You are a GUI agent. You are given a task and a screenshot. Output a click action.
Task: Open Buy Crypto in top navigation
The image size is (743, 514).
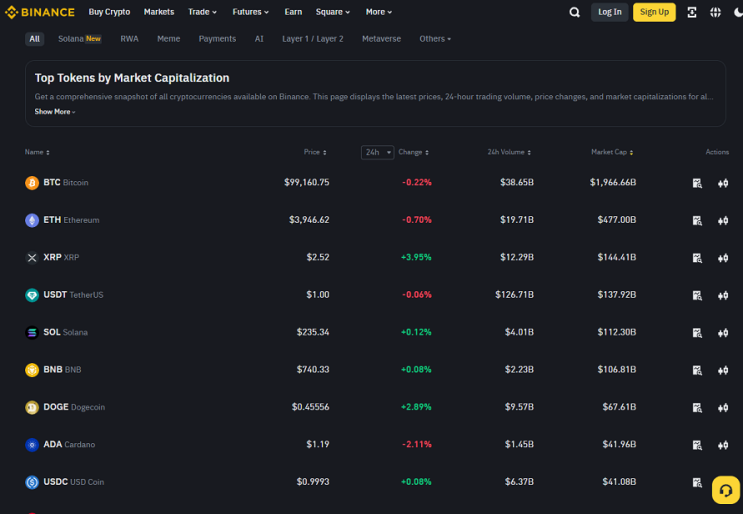point(109,12)
